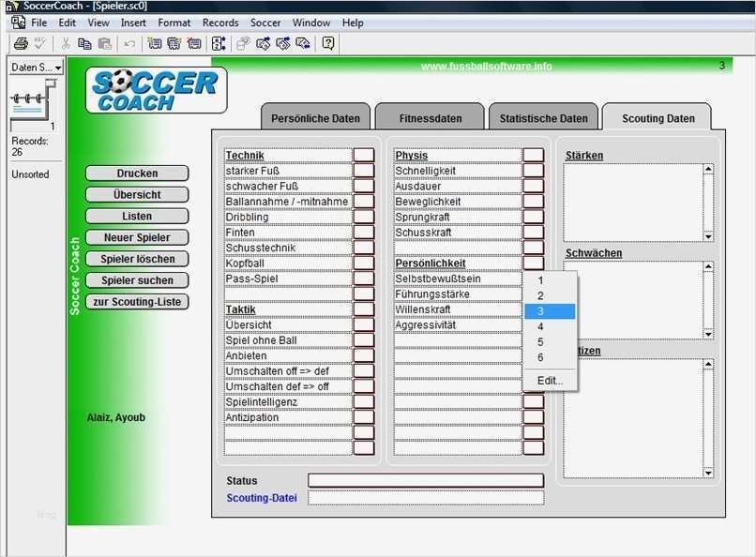Choose value 3 in the popup list
The height and width of the screenshot is (557, 756).
550,311
